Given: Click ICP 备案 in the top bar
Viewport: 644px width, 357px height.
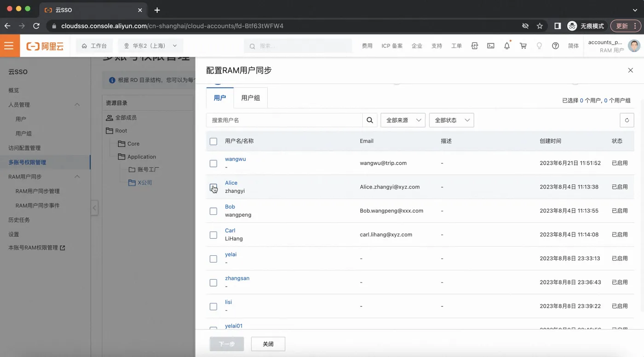Looking at the screenshot, I should click(392, 46).
